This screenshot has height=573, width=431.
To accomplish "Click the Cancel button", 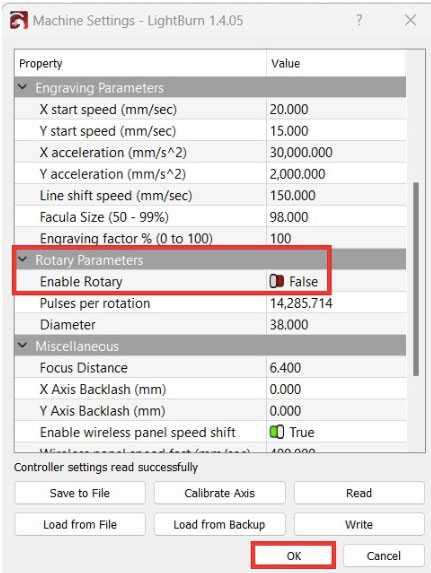I will (383, 556).
